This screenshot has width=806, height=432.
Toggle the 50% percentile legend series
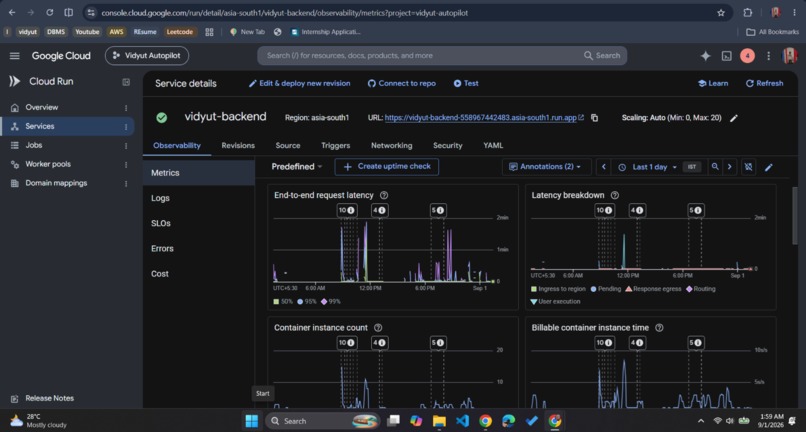pyautogui.click(x=283, y=301)
